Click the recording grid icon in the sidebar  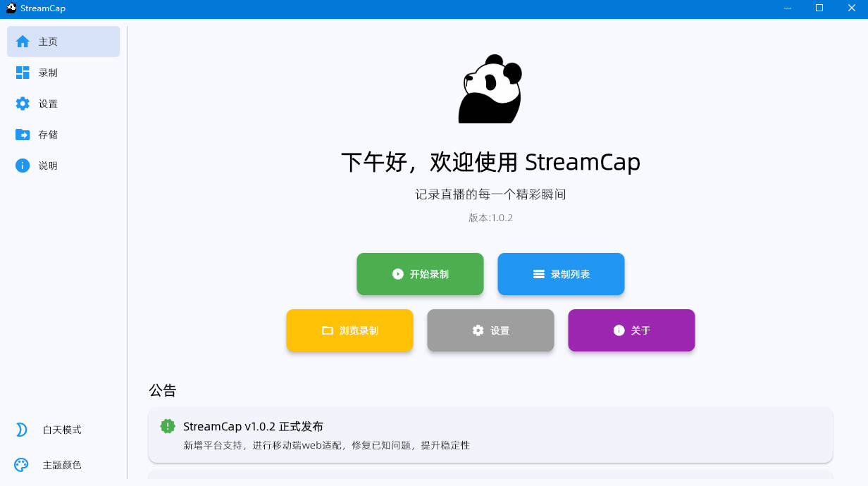pyautogui.click(x=23, y=73)
